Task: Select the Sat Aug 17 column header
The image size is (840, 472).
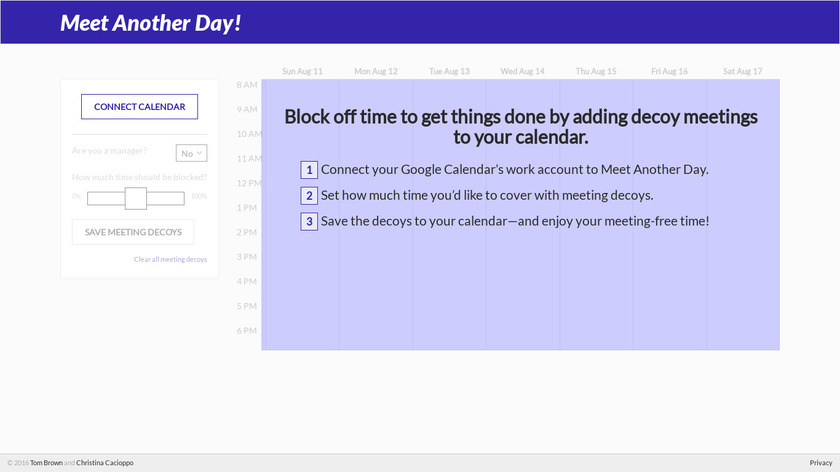Action: click(x=742, y=71)
